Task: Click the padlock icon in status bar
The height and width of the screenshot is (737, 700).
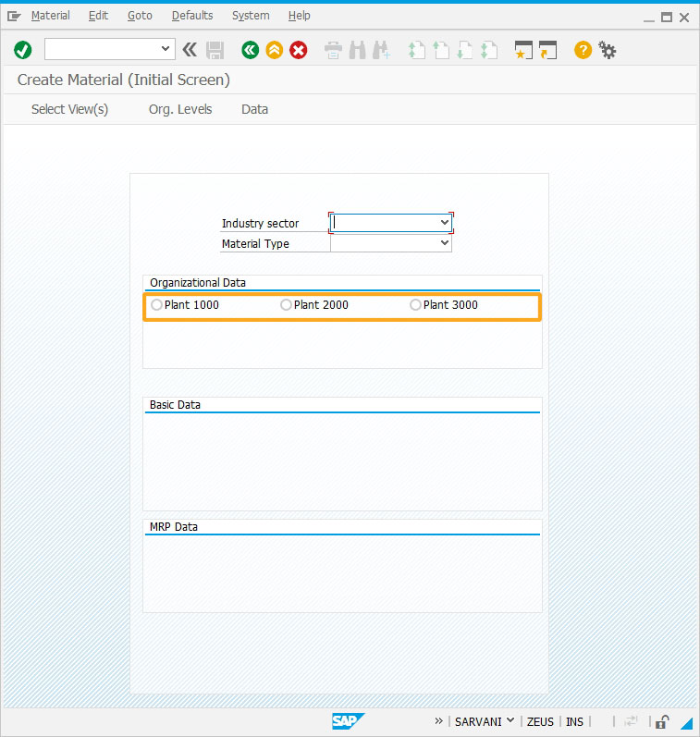Action: [662, 721]
